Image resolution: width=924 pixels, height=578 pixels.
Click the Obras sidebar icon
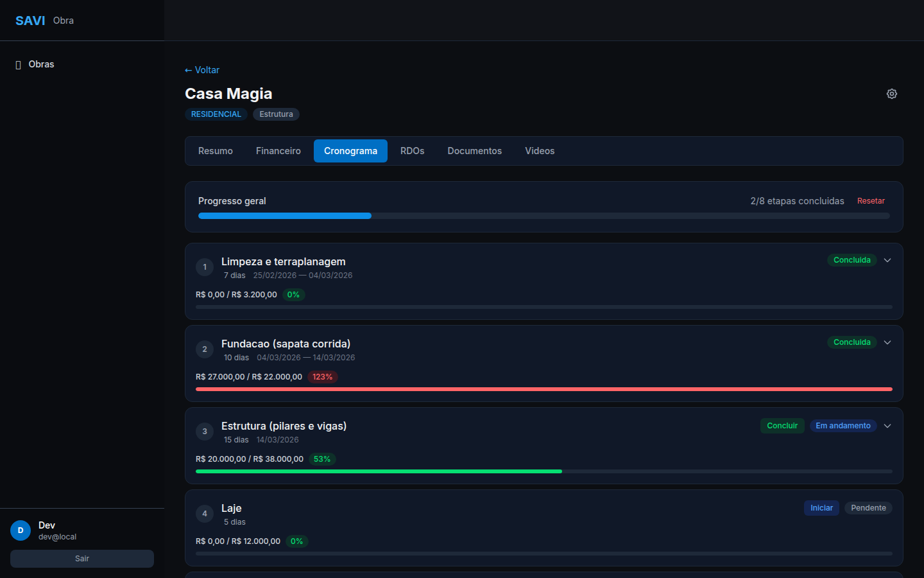click(x=18, y=65)
